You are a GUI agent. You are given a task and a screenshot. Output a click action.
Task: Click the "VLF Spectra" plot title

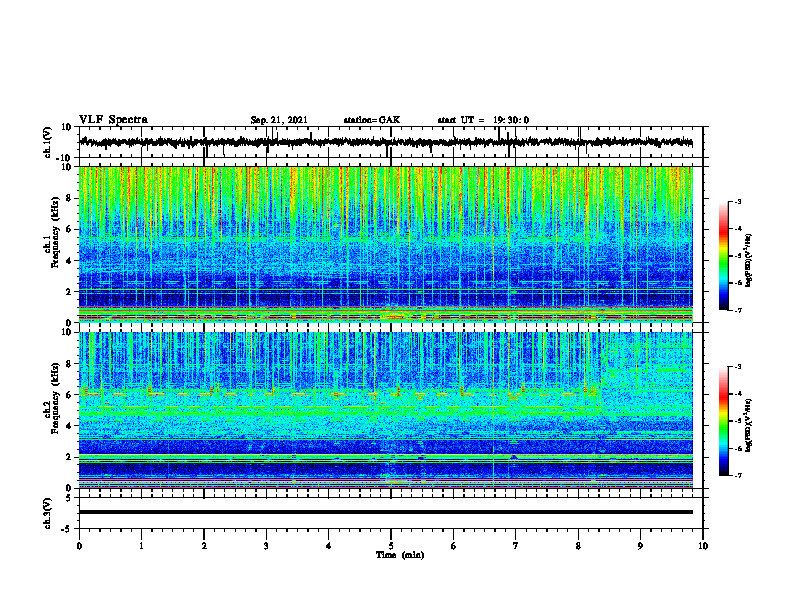point(113,120)
